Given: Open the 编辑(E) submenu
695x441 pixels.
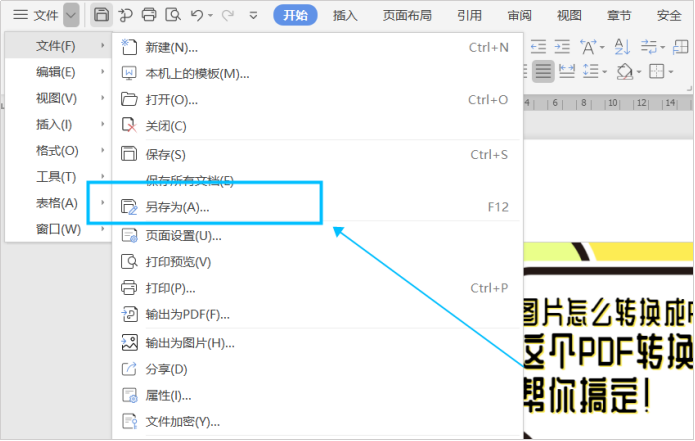Looking at the screenshot, I should tap(58, 72).
